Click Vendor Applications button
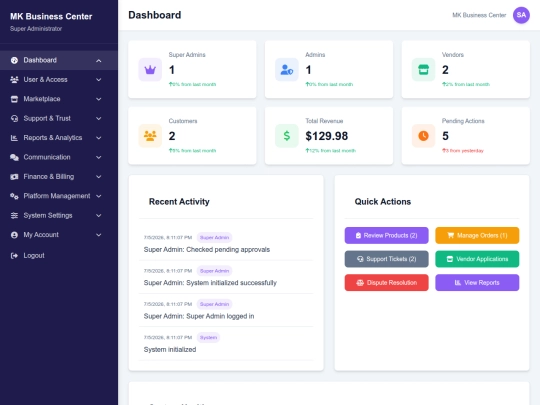 pyautogui.click(x=477, y=259)
